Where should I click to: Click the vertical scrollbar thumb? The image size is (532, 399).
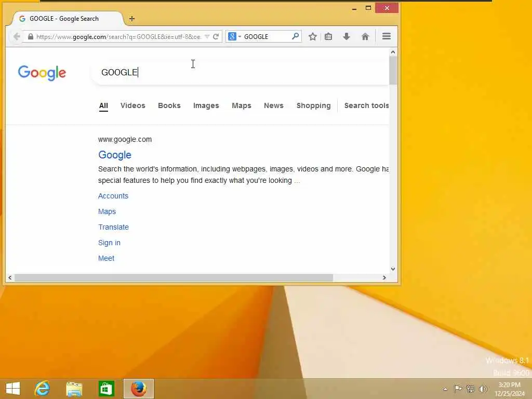click(393, 70)
